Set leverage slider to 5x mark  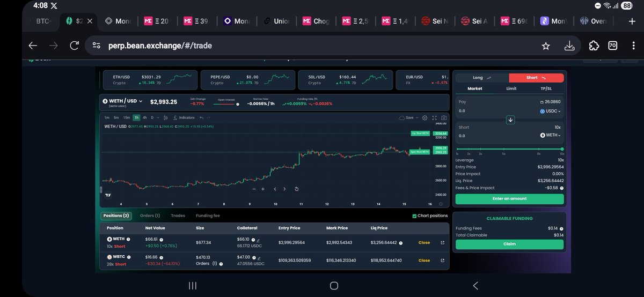click(503, 149)
